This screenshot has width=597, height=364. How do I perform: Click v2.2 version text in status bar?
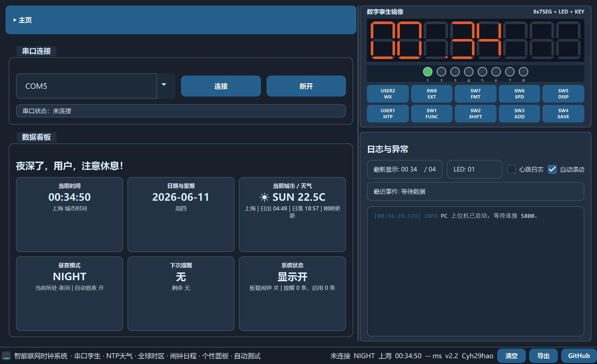click(452, 356)
